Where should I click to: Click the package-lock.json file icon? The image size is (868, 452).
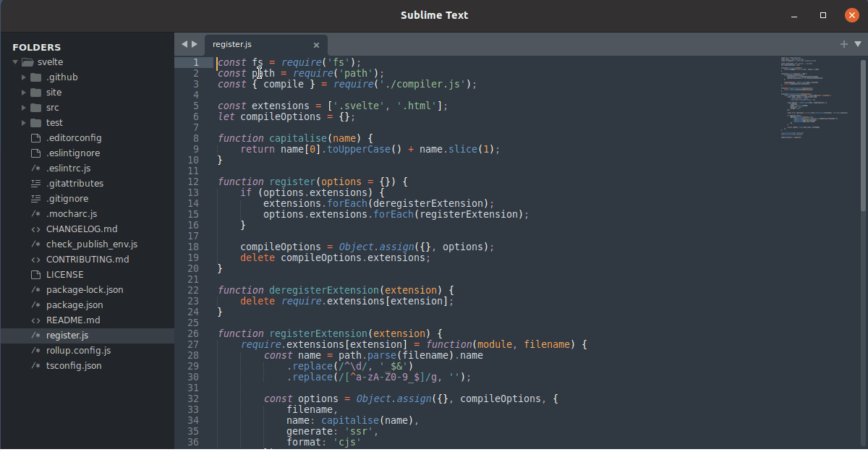(x=36, y=290)
